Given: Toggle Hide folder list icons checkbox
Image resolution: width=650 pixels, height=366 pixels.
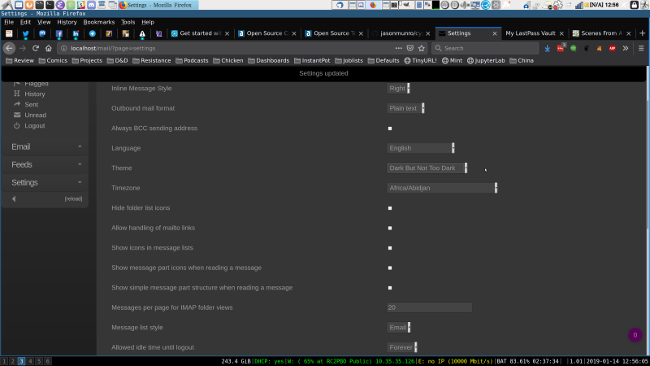Looking at the screenshot, I should click(390, 208).
